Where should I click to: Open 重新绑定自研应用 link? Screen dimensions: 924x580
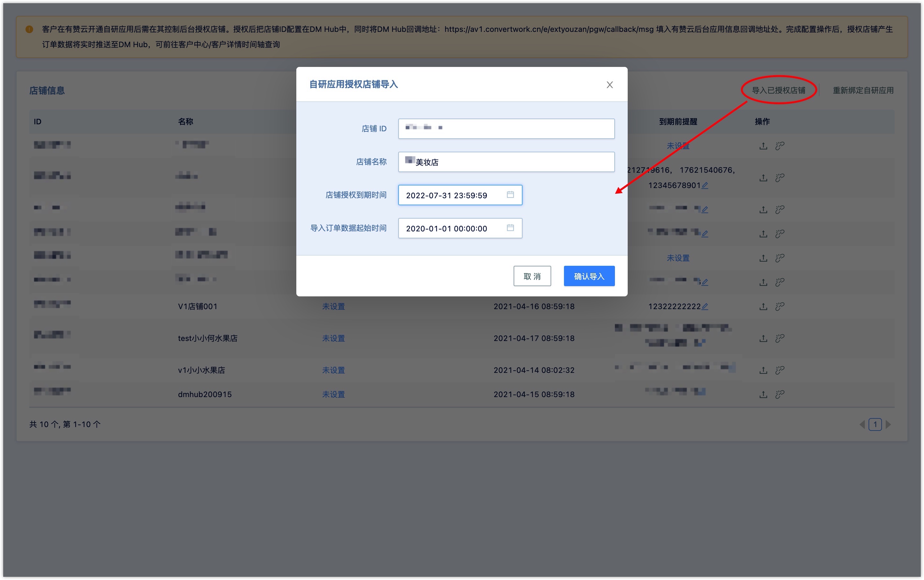863,91
